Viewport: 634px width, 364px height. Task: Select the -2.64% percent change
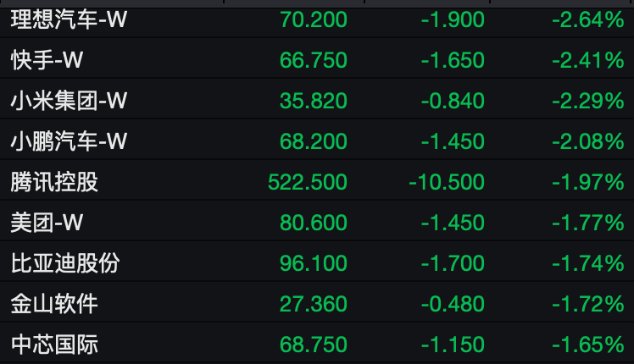tap(587, 19)
